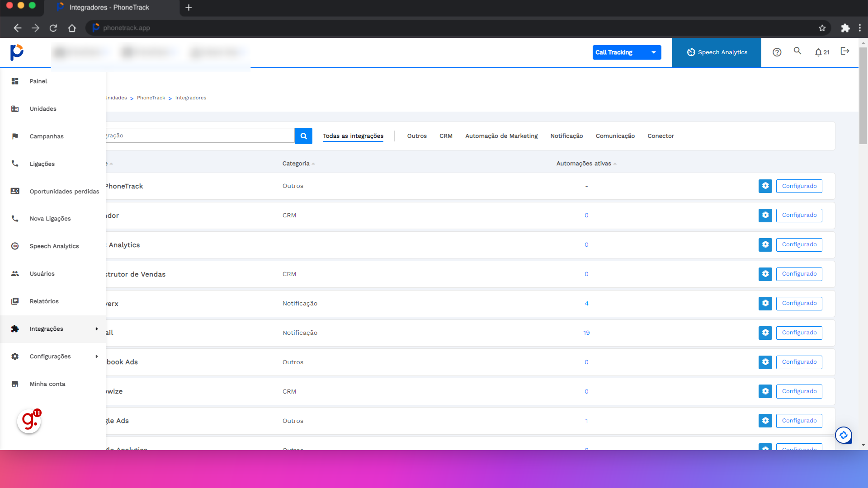The image size is (868, 488).
Task: Open Integrações puzzle icon in sidebar
Action: point(15,329)
